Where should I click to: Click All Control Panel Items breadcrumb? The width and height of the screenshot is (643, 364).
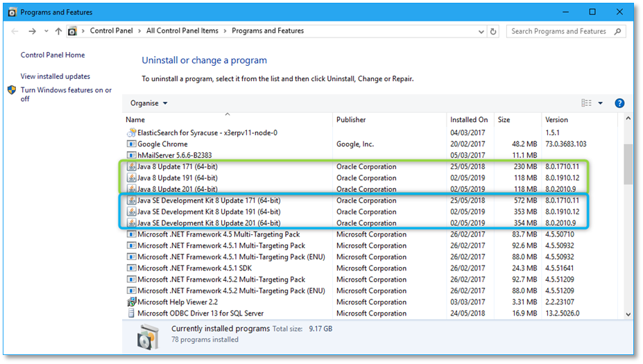182,31
